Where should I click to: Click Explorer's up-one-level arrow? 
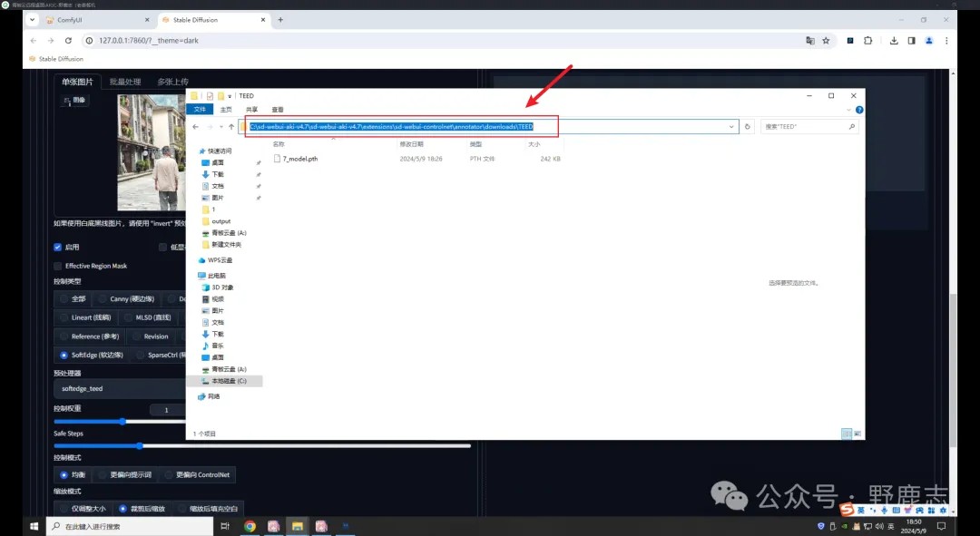(x=231, y=127)
